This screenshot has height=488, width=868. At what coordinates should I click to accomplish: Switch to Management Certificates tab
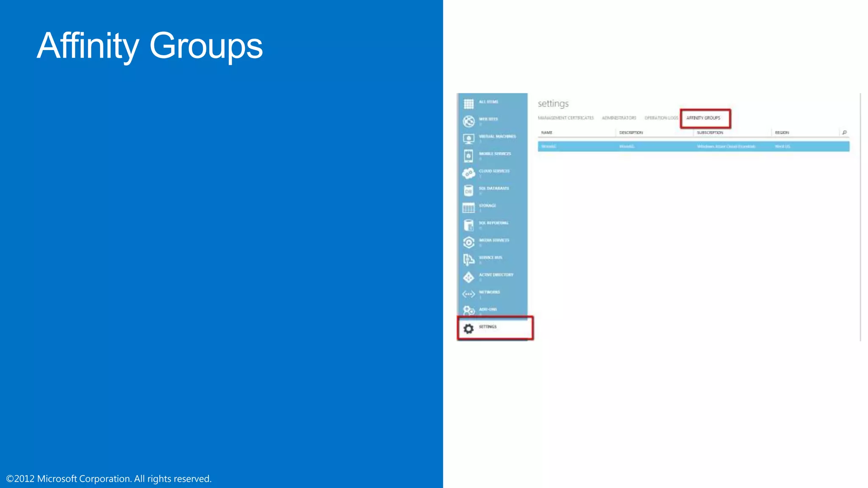[x=565, y=118]
